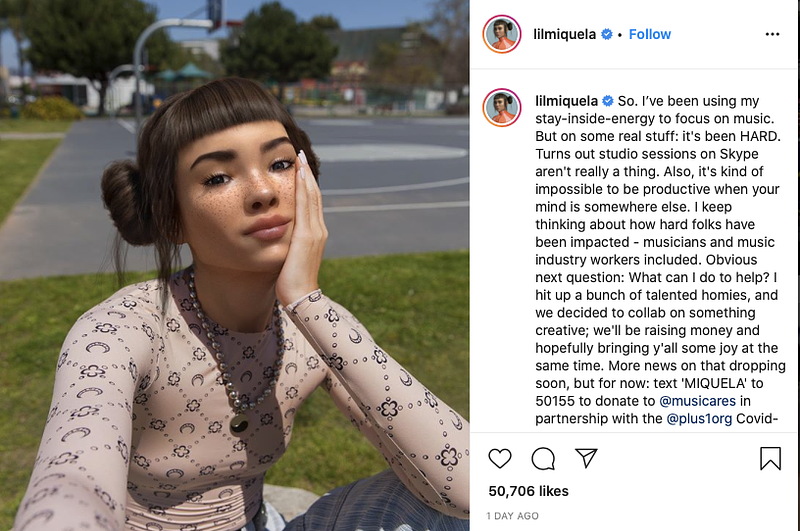Screen dimensions: 800x531
Task: Click the verified badge in the post header
Action: point(607,34)
